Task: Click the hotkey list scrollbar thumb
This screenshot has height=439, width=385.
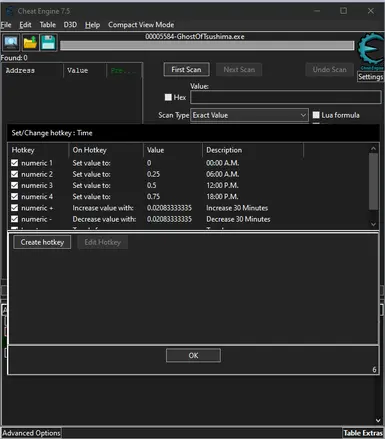Action: 373,181
